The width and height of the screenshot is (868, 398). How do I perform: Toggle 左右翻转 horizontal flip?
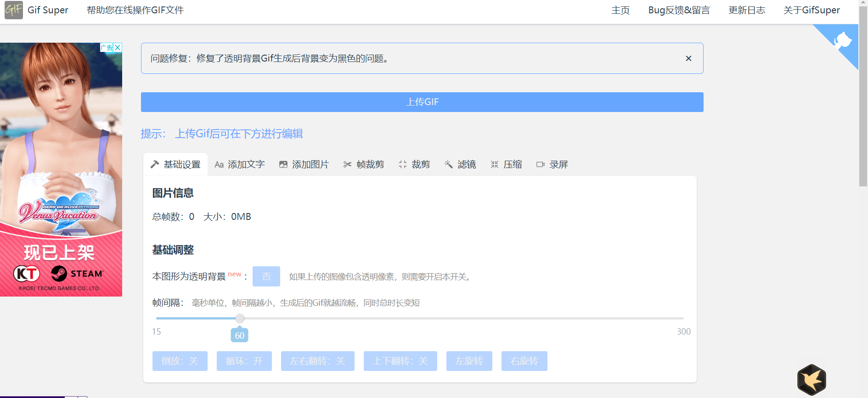318,361
